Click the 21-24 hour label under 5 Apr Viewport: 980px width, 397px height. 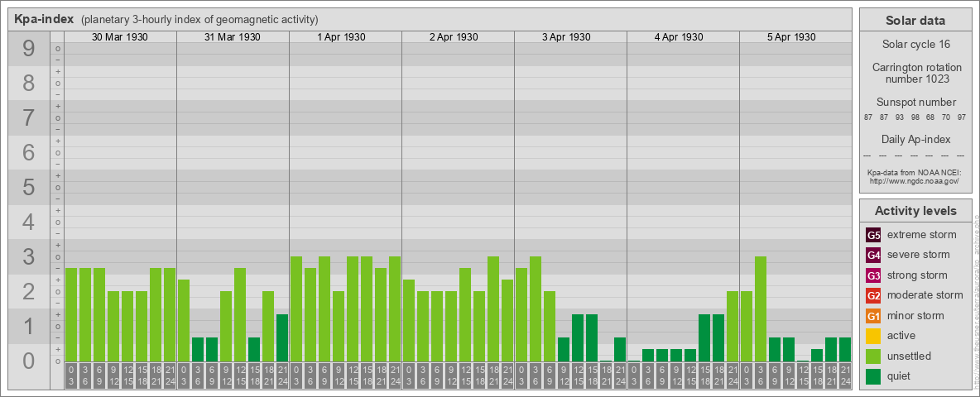pyautogui.click(x=844, y=376)
